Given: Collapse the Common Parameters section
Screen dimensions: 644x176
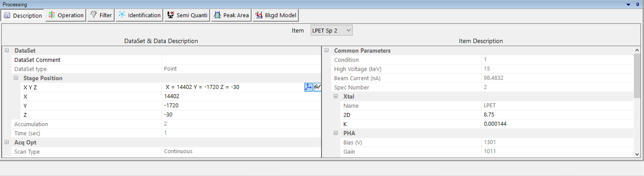Looking at the screenshot, I should (326, 51).
